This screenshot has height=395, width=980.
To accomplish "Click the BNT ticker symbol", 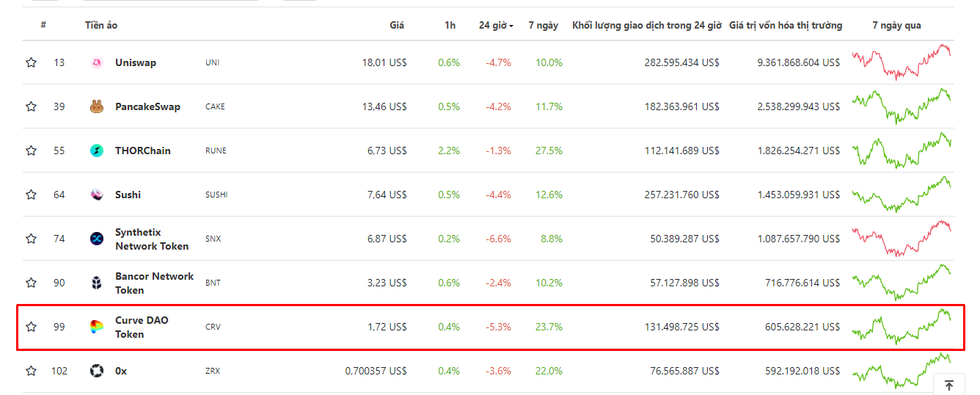I will point(213,283).
